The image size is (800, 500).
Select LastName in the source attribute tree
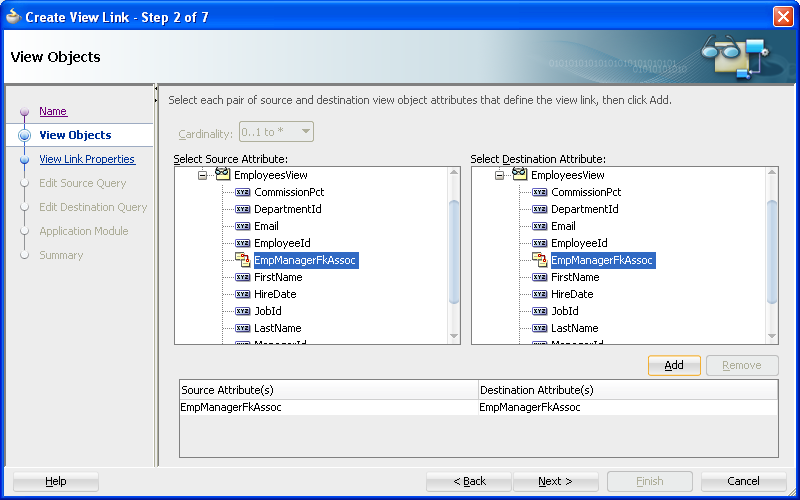tap(278, 328)
